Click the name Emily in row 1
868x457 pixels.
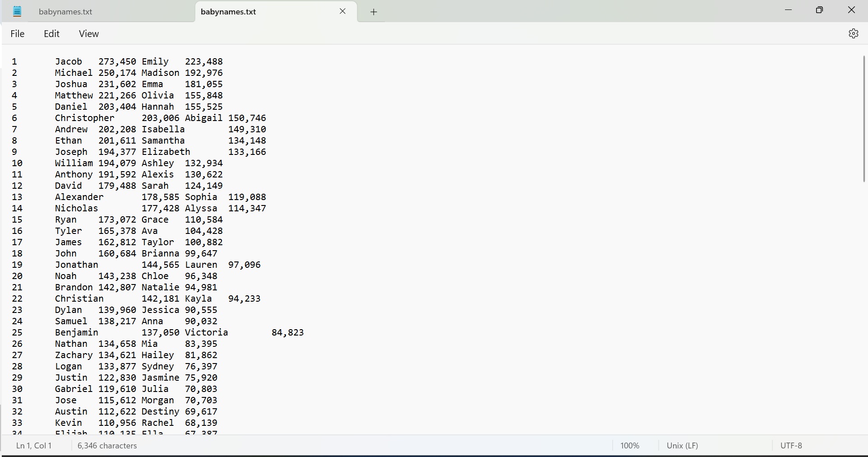tap(155, 61)
